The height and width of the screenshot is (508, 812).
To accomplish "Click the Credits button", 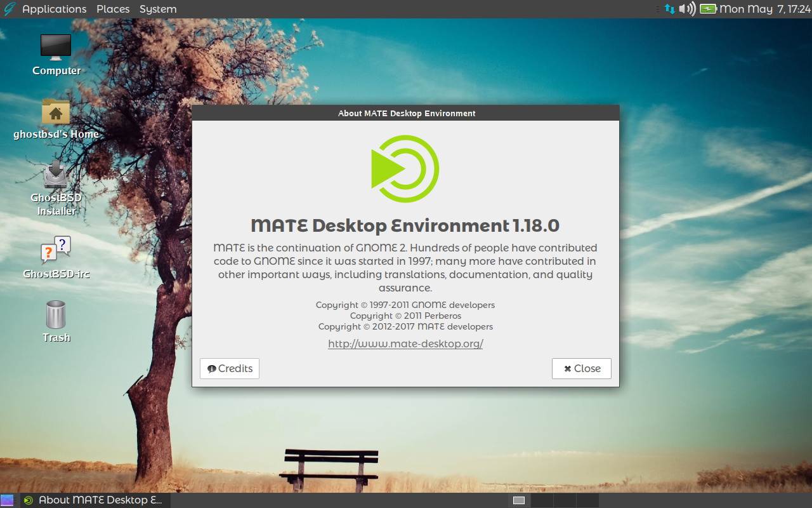I will pyautogui.click(x=230, y=368).
